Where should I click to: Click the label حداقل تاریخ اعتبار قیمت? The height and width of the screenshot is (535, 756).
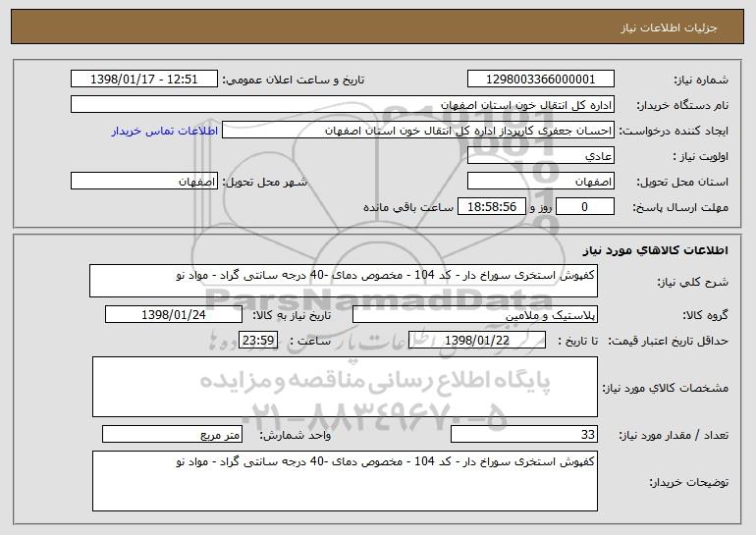(x=669, y=341)
